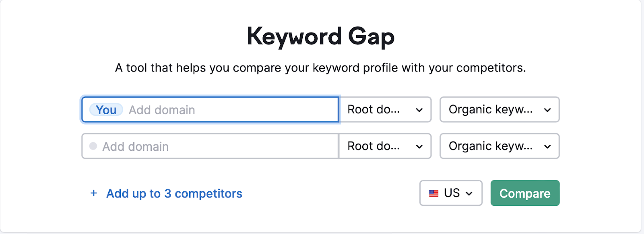
Task: Open the US country selector
Action: click(451, 193)
